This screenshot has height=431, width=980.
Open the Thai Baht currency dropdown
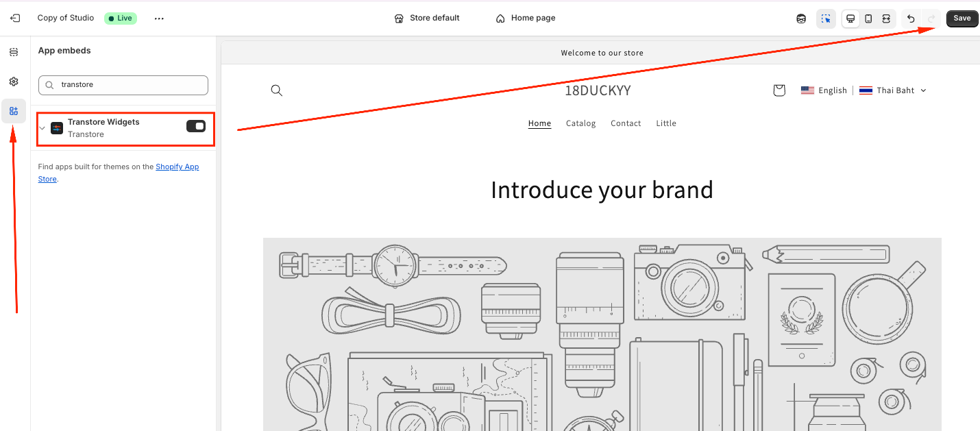pyautogui.click(x=893, y=90)
